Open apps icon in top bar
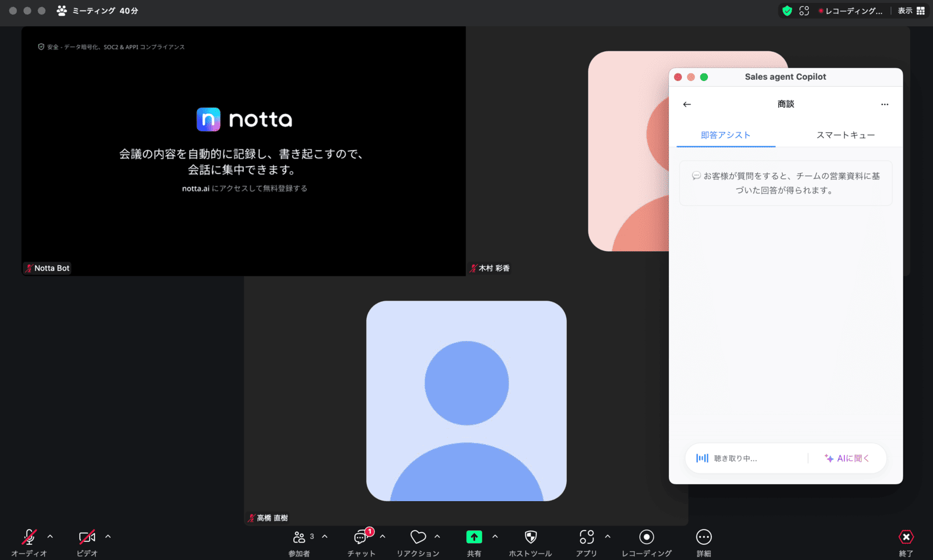Screen dimensions: 933x560 coord(804,10)
